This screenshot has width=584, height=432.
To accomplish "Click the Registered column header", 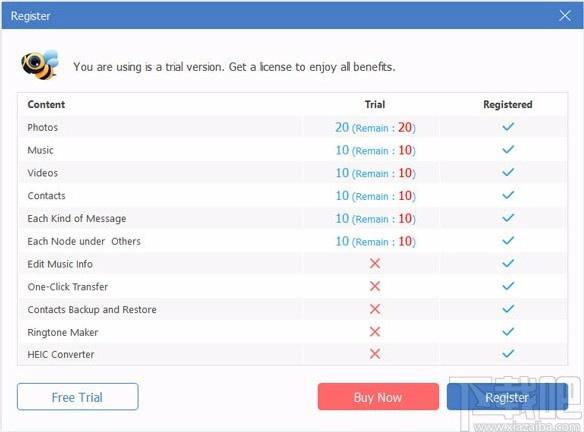I will [x=508, y=105].
